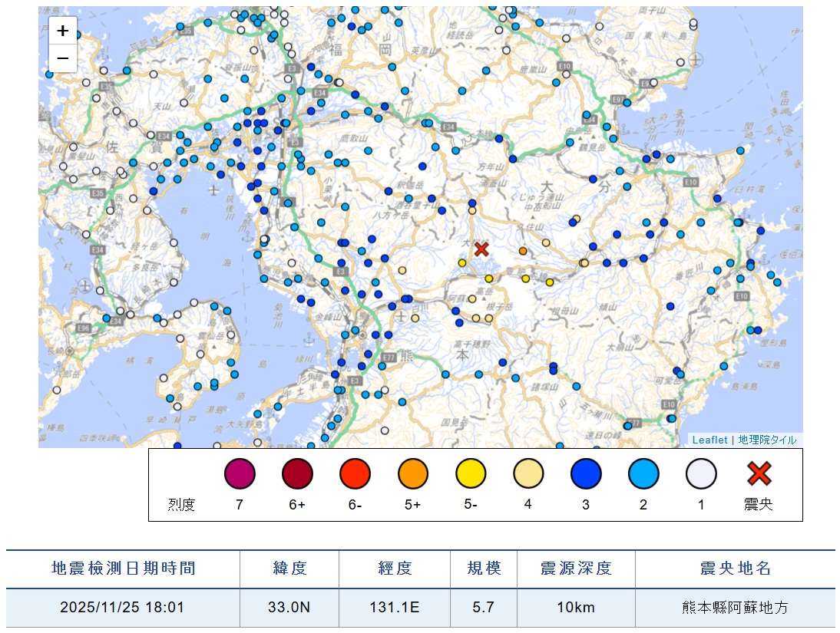The height and width of the screenshot is (633, 840).
Task: Click the magnitude value 5.7 in the table
Action: pos(484,606)
